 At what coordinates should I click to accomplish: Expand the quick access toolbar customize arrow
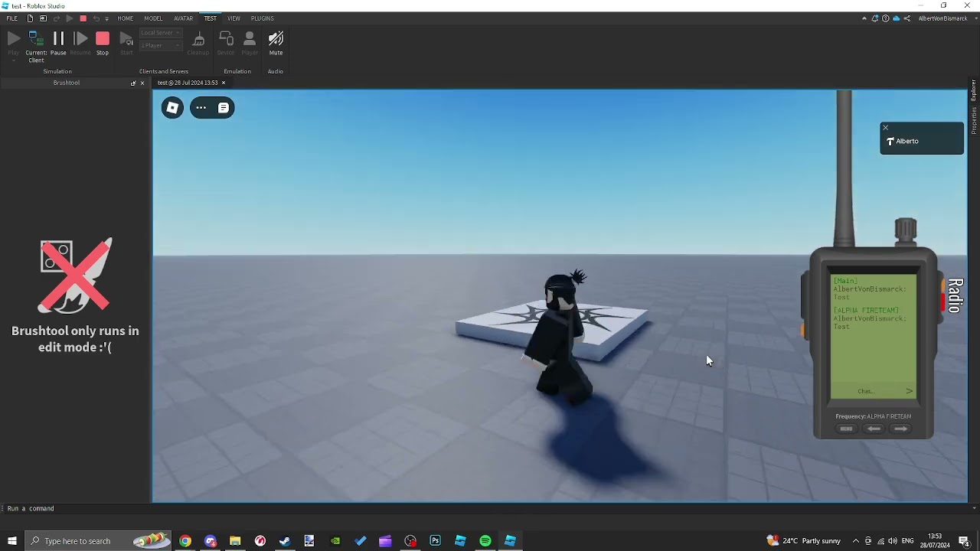pyautogui.click(x=106, y=18)
